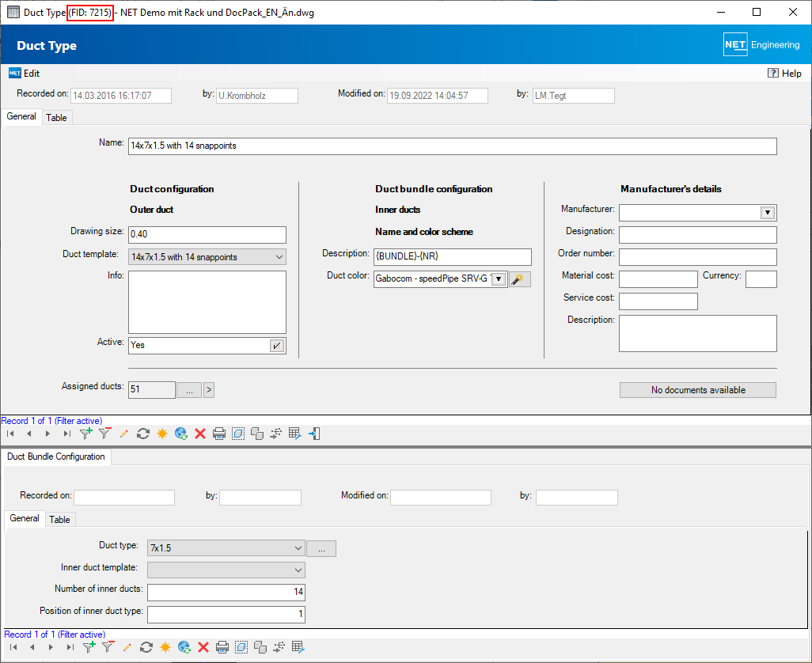The width and height of the screenshot is (812, 663).
Task: Click orange star new-record icon in Duct Type toolbar
Action: [x=162, y=434]
